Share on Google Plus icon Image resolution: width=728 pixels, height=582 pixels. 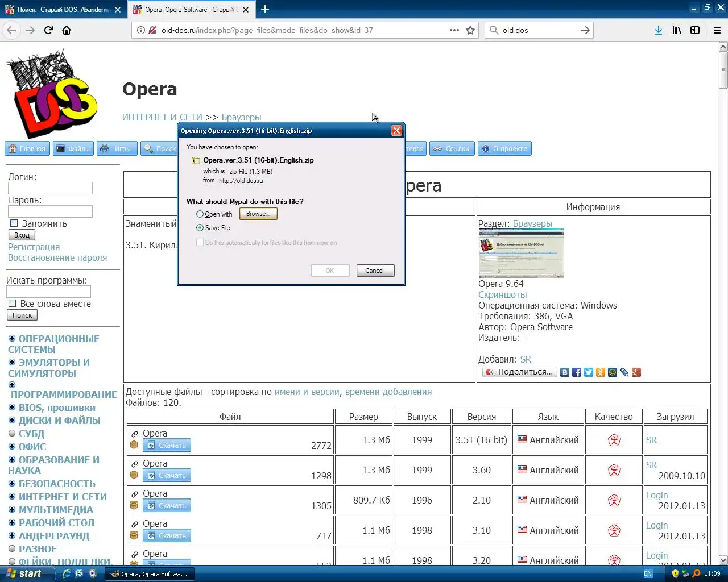(636, 372)
